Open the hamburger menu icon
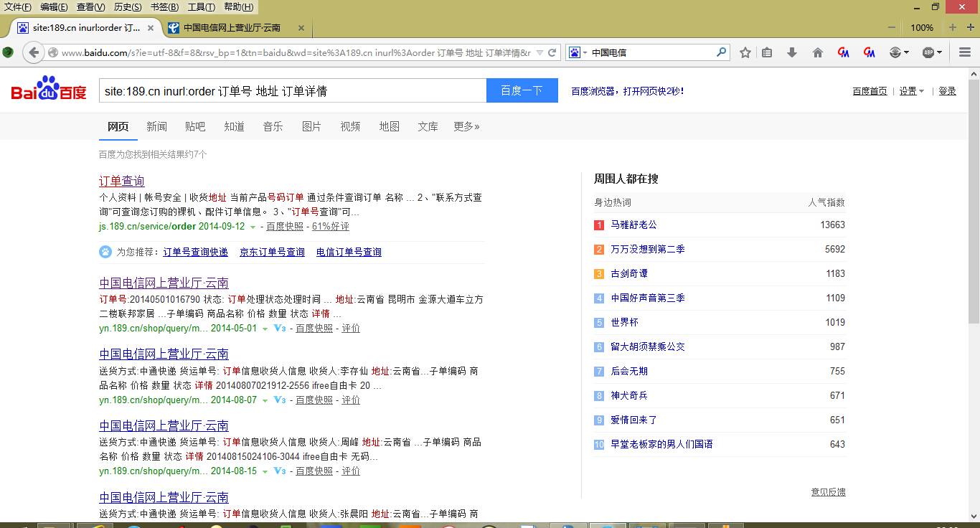This screenshot has height=528, width=980. 965,52
